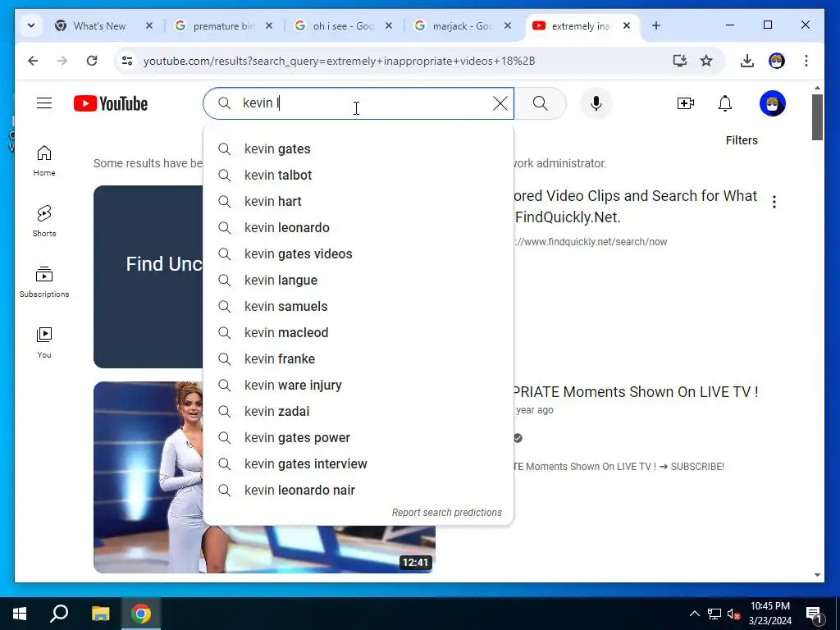Open the three-dot menu for the FindQuickly ad
This screenshot has height=630, width=840.
click(774, 202)
